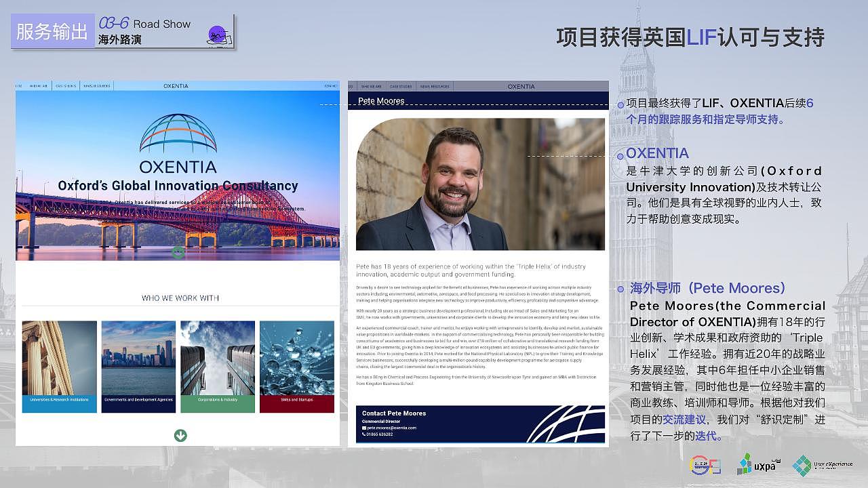Open CASE STUDIES in the left site nav
Viewport: 868px width, 488px height.
point(66,86)
